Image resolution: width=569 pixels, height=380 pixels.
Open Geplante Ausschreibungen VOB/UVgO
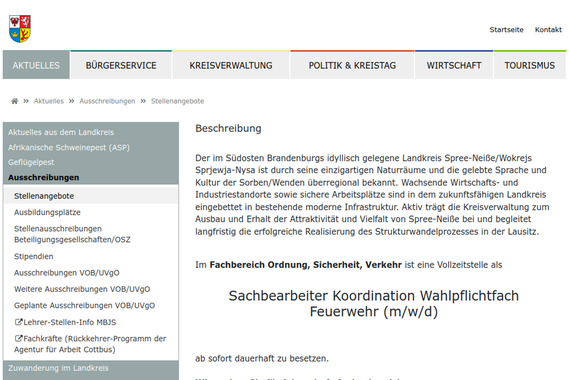[84, 305]
